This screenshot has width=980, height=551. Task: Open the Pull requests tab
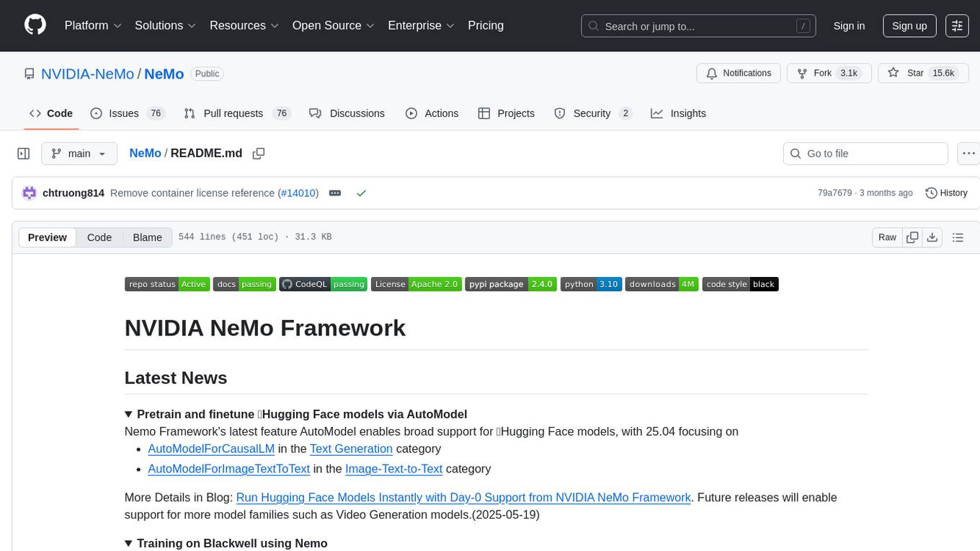(x=236, y=113)
